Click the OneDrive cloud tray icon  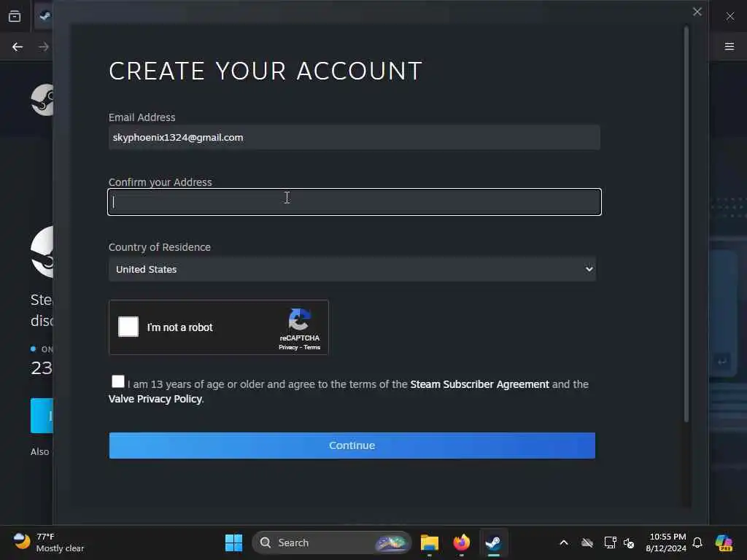[x=587, y=542]
